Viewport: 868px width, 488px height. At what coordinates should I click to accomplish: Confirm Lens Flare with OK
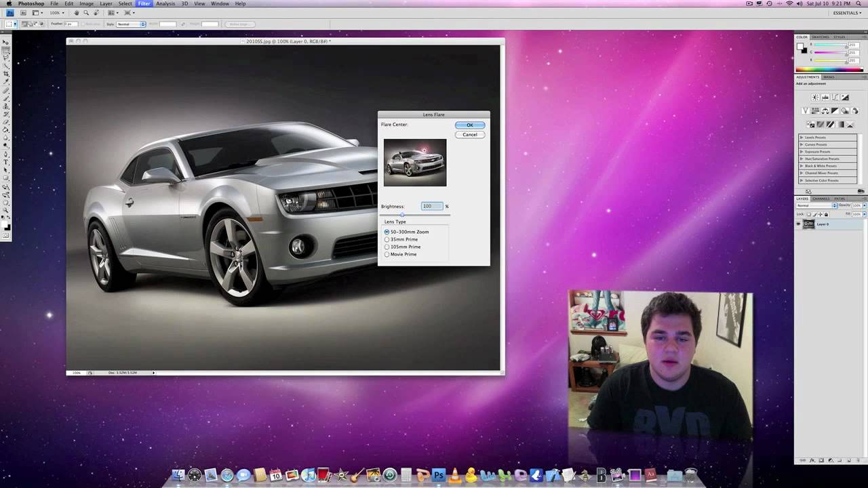(470, 125)
